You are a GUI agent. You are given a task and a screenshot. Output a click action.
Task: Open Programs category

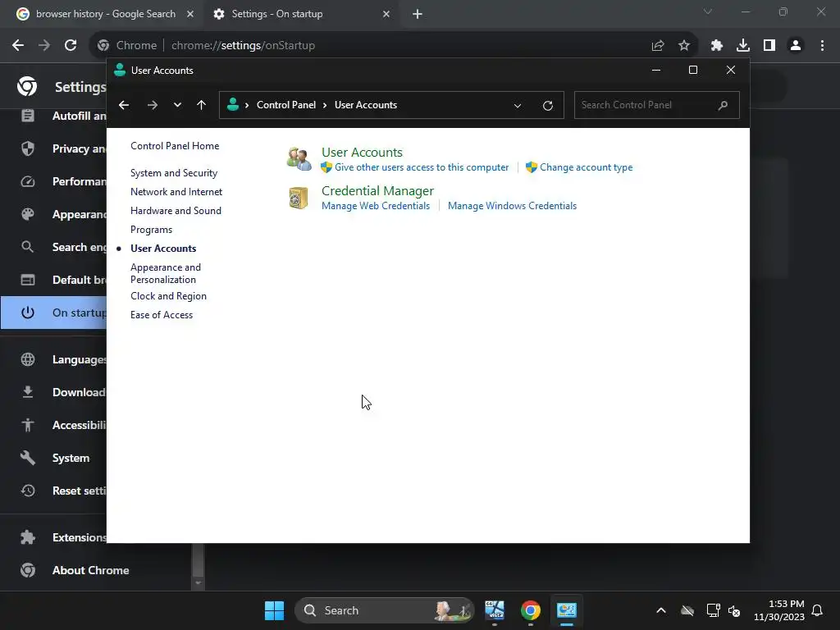pos(151,230)
